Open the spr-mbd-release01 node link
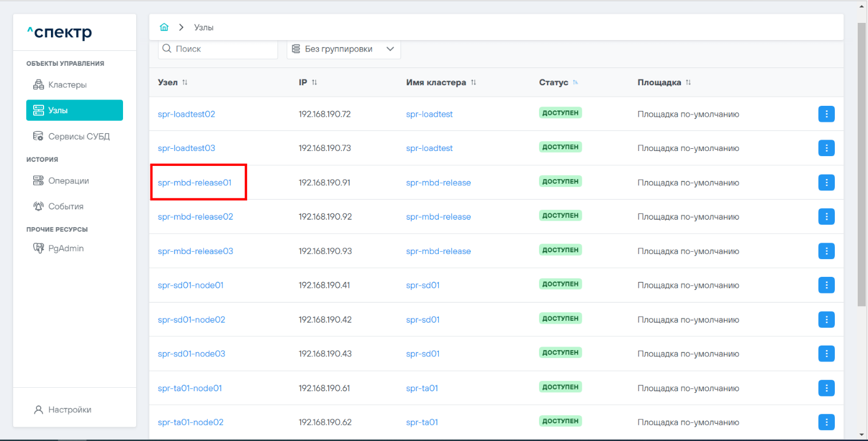Image resolution: width=868 pixels, height=441 pixels. tap(195, 183)
